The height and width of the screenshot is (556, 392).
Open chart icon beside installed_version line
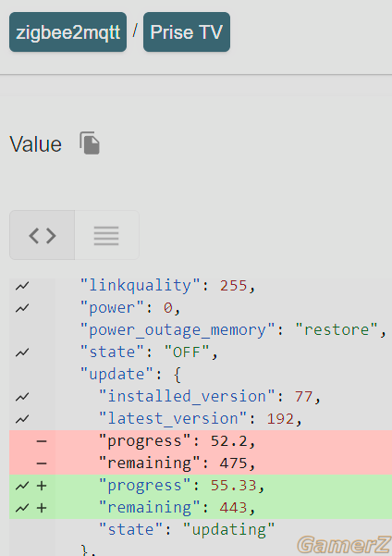click(x=22, y=397)
